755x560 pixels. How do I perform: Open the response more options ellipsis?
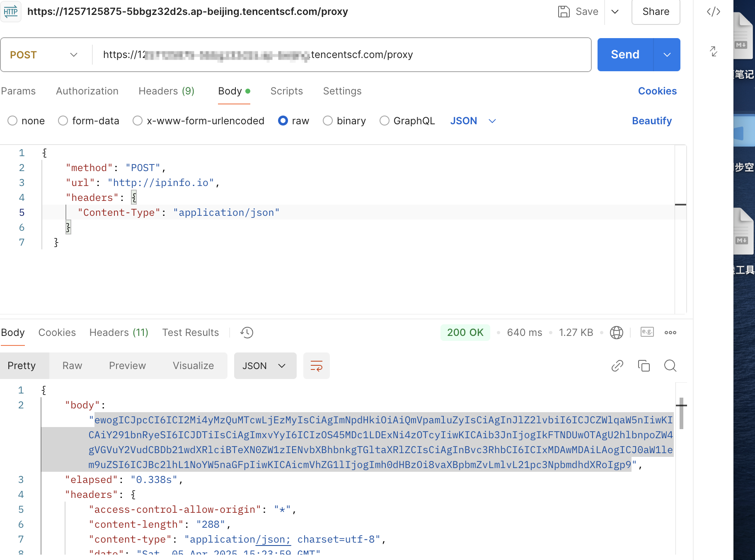(x=670, y=333)
